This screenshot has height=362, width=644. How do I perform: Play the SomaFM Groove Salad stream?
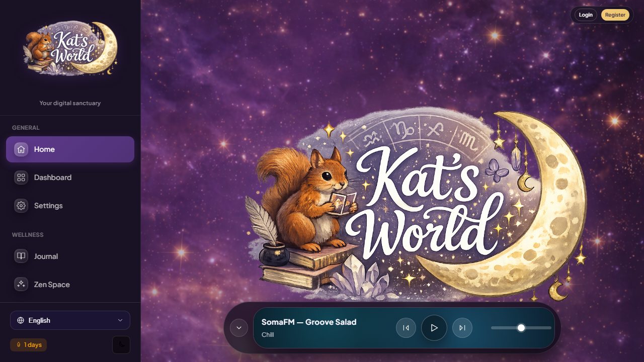click(434, 328)
